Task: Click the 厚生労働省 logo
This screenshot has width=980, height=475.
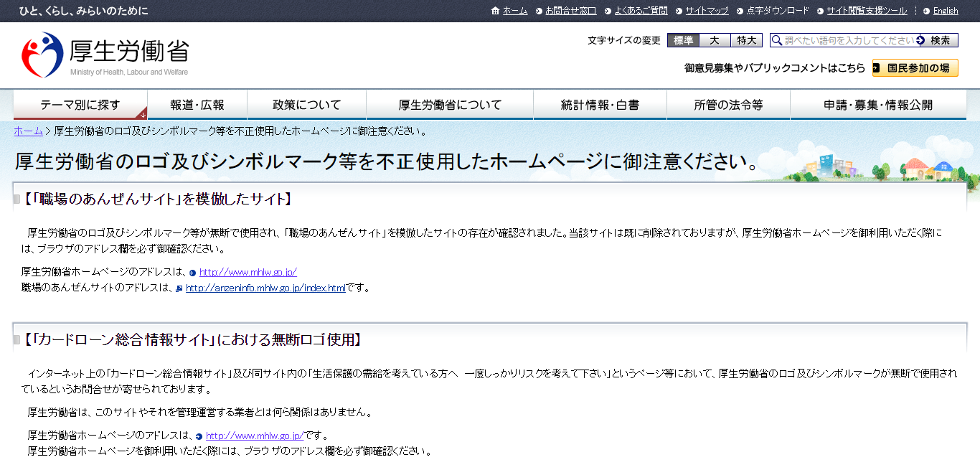Action: [106, 55]
